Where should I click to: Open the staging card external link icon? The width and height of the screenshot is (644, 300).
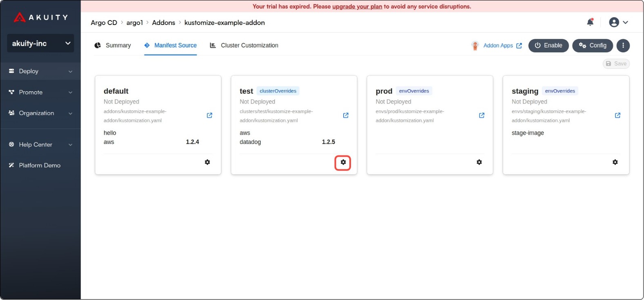pyautogui.click(x=618, y=115)
